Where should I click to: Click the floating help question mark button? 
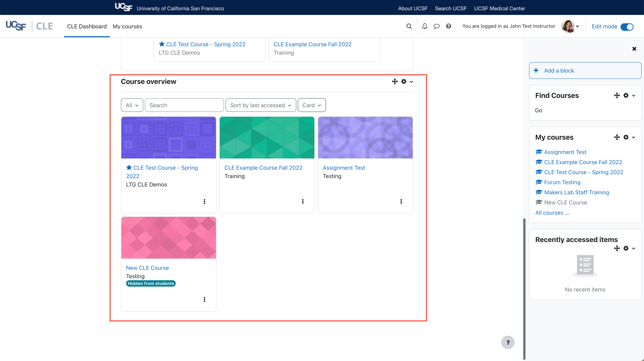click(x=508, y=342)
